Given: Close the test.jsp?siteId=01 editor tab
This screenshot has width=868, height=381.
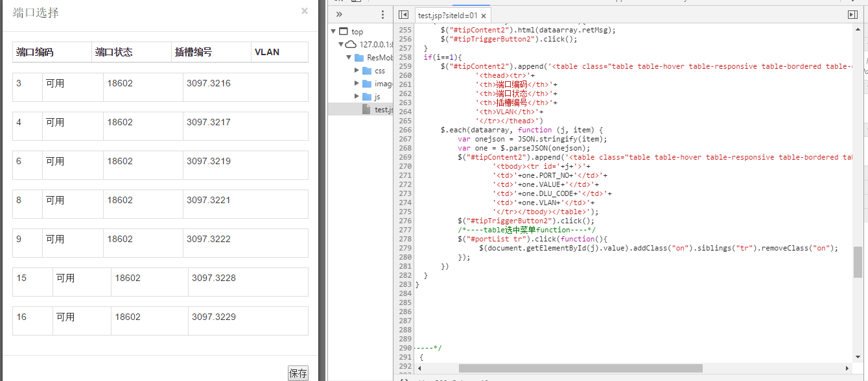Looking at the screenshot, I should (x=484, y=16).
